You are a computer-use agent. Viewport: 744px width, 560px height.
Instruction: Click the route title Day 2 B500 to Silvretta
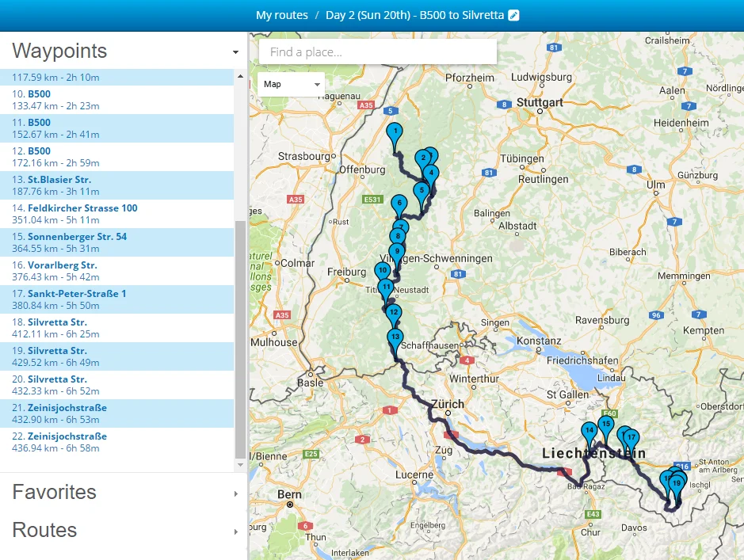pyautogui.click(x=414, y=15)
